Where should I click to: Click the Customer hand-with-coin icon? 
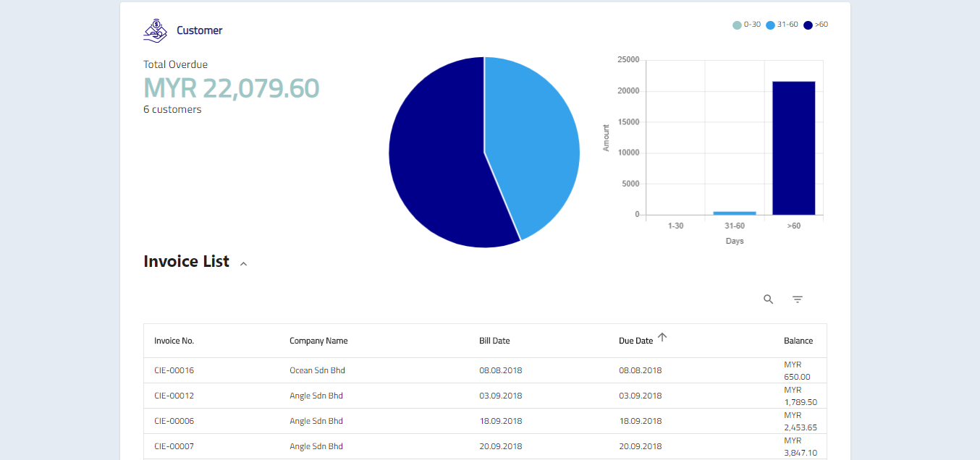pyautogui.click(x=155, y=30)
